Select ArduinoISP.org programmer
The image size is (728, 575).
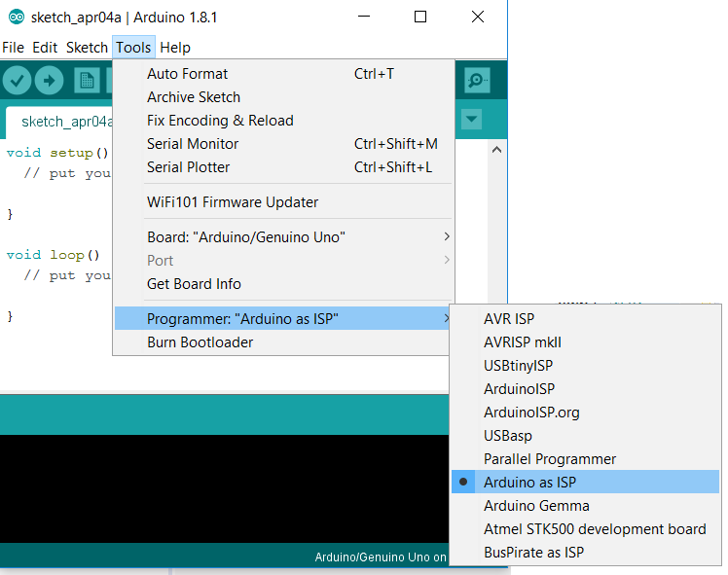(x=586, y=413)
